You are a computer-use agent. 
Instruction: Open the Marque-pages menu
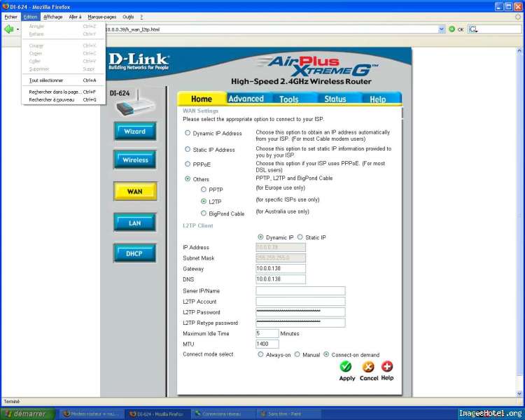click(x=101, y=17)
